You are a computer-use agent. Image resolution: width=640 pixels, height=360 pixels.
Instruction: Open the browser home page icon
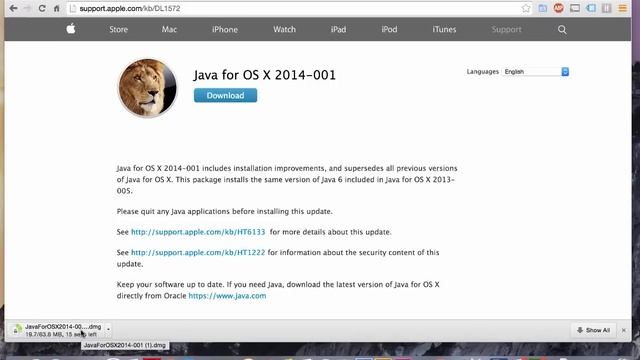click(x=56, y=8)
